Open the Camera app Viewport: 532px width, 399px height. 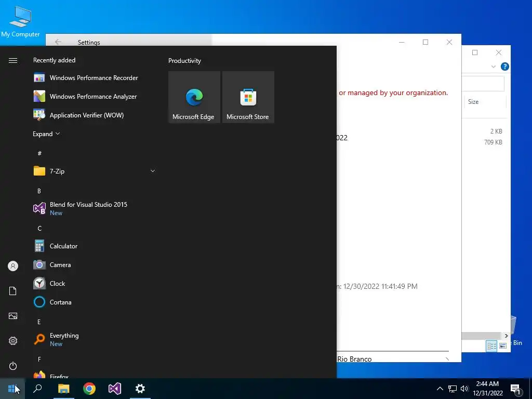click(x=95, y=264)
